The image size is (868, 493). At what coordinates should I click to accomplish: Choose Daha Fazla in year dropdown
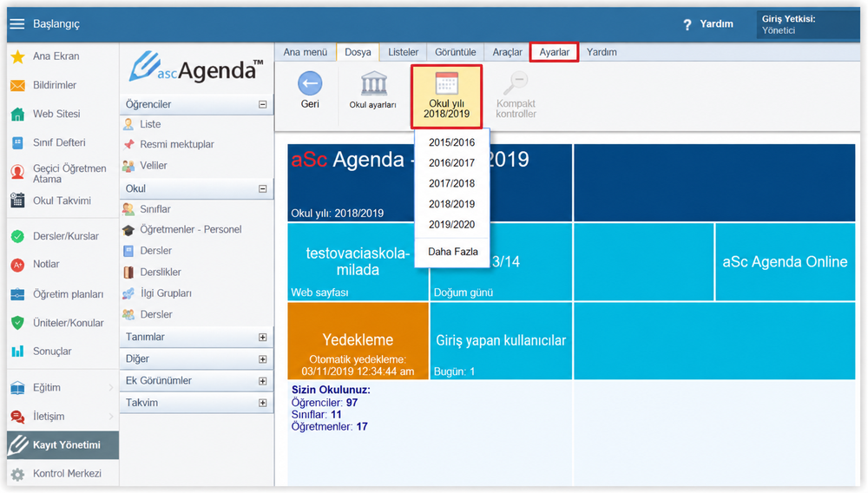[x=452, y=252]
